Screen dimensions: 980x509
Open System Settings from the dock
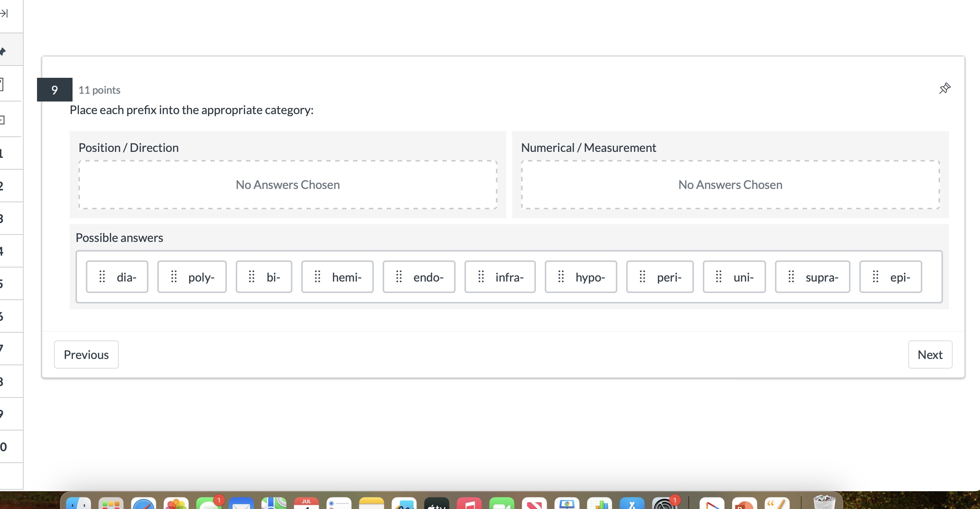click(664, 504)
